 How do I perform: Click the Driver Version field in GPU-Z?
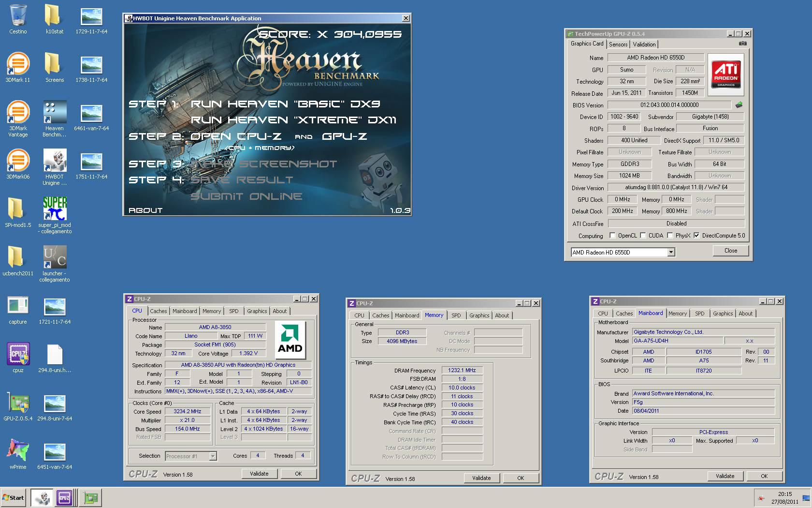pos(676,188)
